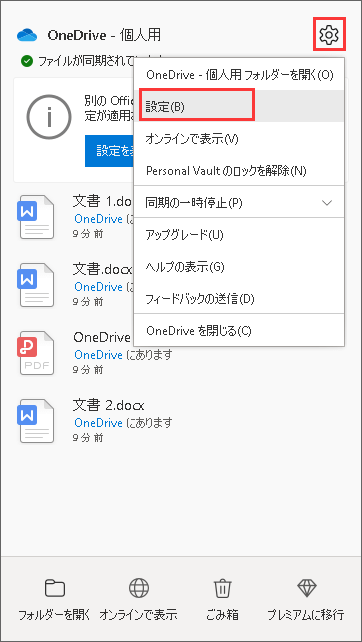Select アップグレード(U) menu entry
This screenshot has width=362, height=642.
click(239, 235)
